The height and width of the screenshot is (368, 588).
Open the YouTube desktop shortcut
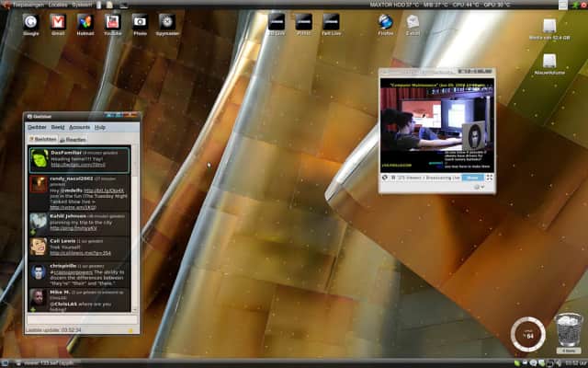pos(112,21)
